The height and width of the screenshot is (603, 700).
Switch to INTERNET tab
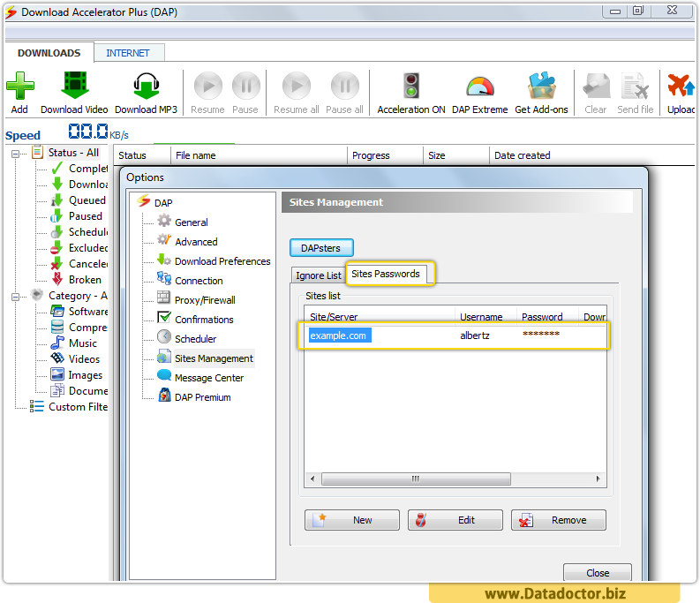pyautogui.click(x=128, y=53)
